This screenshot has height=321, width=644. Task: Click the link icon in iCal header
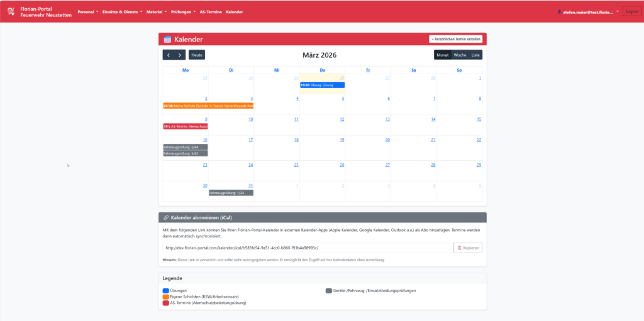click(x=166, y=217)
